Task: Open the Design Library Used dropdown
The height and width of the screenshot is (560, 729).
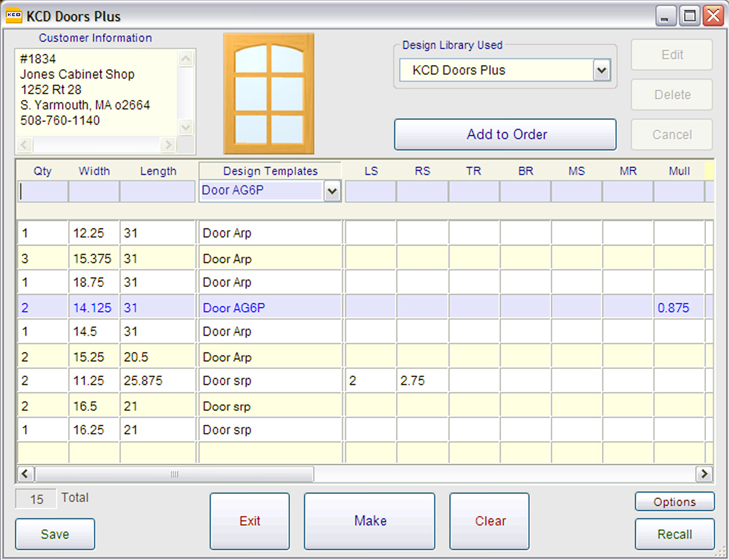Action: tap(601, 70)
